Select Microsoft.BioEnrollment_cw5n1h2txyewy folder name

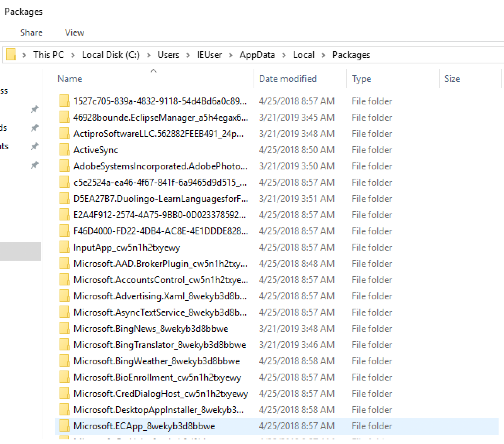click(157, 377)
